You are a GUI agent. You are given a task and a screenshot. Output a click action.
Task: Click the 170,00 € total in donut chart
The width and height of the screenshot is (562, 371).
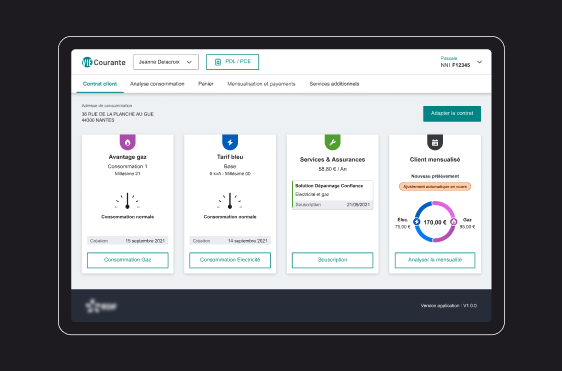coord(435,222)
